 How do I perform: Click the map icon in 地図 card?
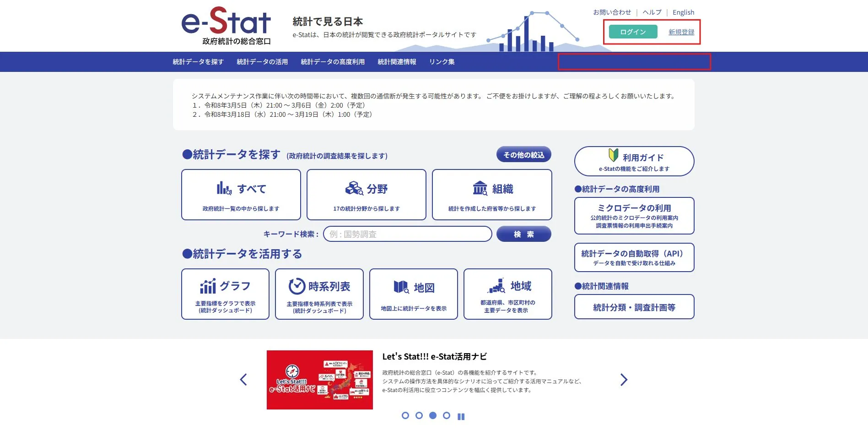coord(401,287)
